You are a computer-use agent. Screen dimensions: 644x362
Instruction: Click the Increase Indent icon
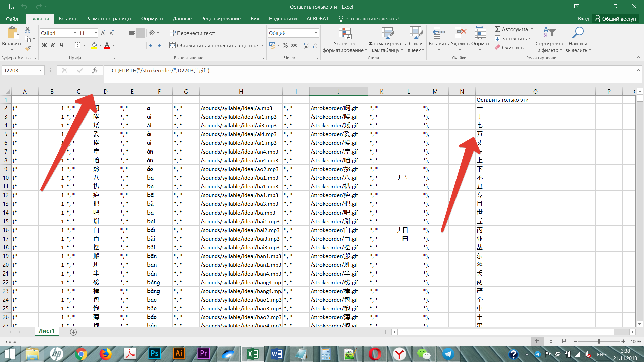point(161,45)
